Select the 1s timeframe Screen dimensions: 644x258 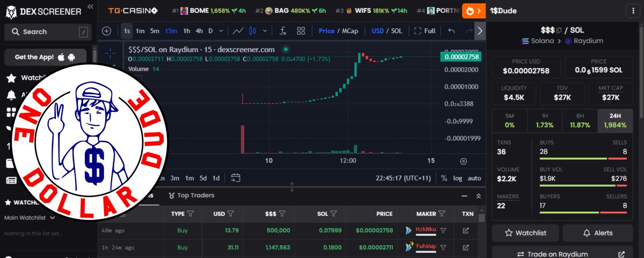click(x=127, y=31)
